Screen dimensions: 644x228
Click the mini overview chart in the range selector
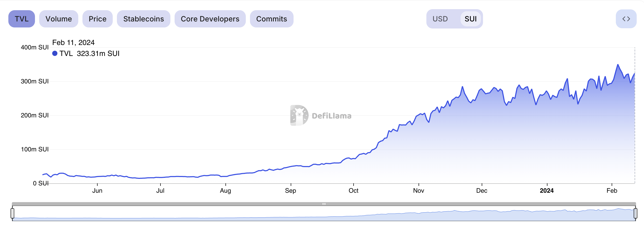click(x=324, y=214)
